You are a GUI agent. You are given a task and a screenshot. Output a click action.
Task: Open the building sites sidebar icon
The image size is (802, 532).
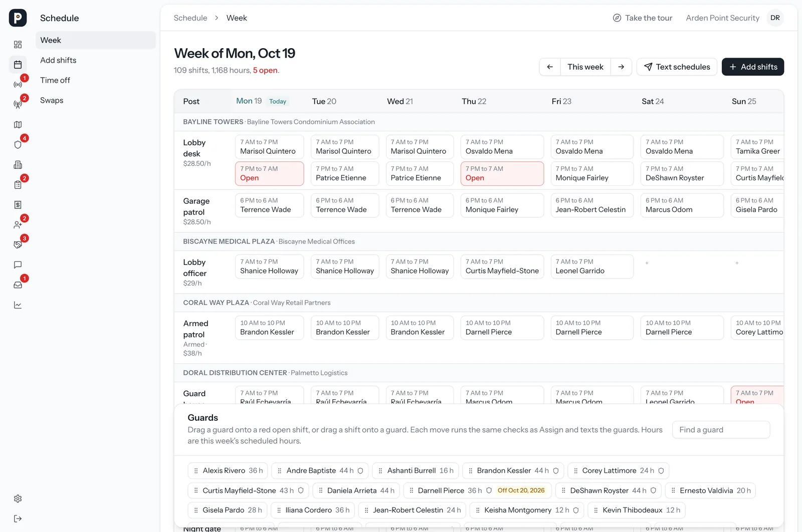(x=18, y=165)
